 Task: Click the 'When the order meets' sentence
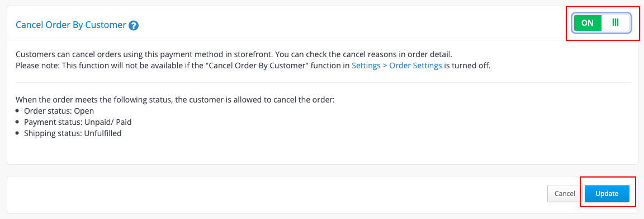pos(176,100)
